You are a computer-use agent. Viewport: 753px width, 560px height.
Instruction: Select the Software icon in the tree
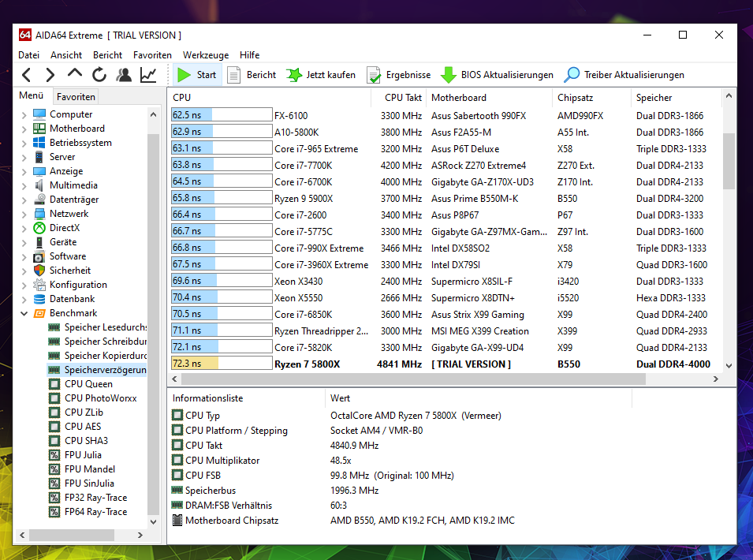coord(39,256)
